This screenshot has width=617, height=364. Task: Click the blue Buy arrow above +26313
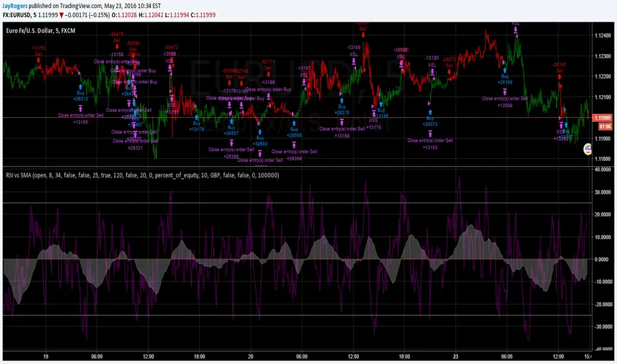(80, 87)
